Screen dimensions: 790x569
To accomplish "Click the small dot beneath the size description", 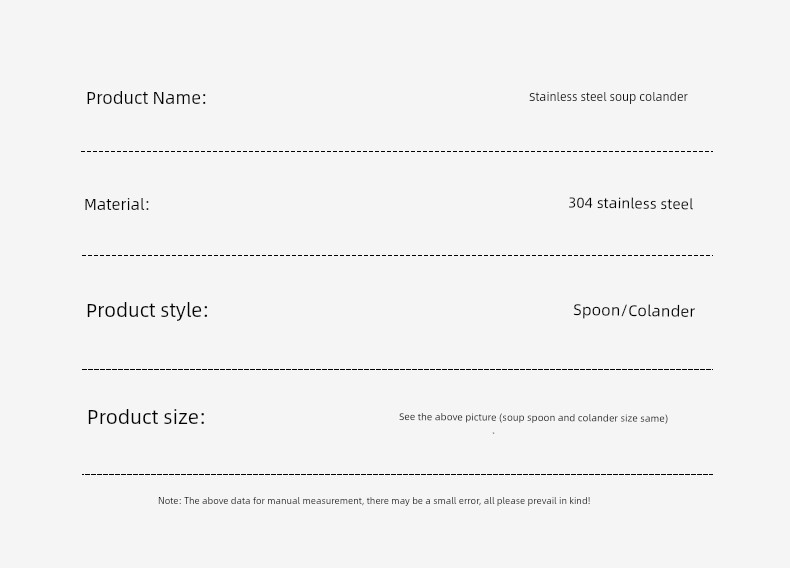I will 494,433.
